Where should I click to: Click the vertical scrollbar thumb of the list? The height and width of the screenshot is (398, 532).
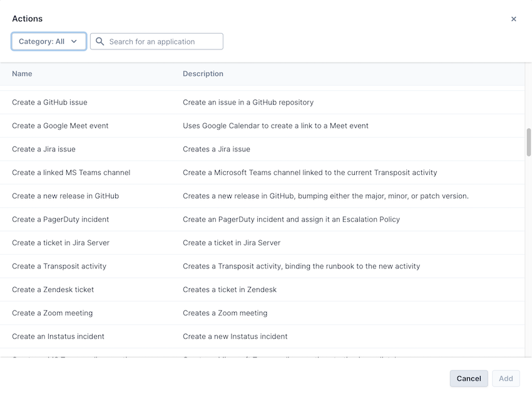coord(529,142)
